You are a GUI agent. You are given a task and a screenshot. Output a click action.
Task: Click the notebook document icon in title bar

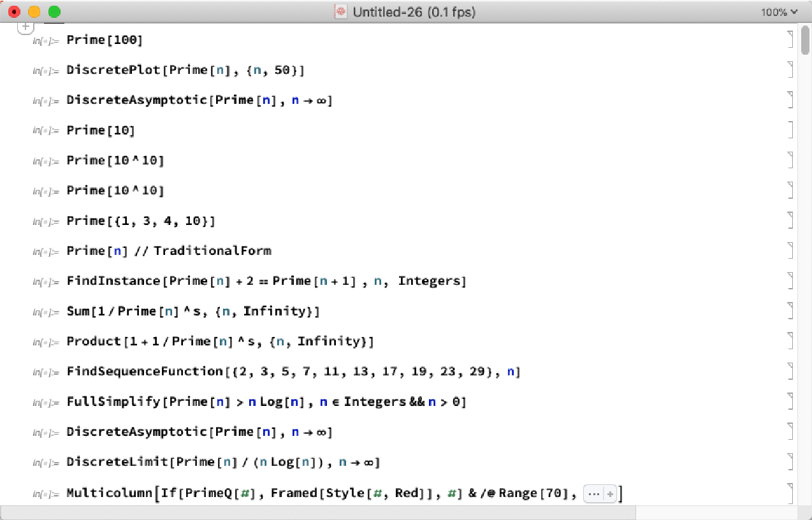(342, 12)
